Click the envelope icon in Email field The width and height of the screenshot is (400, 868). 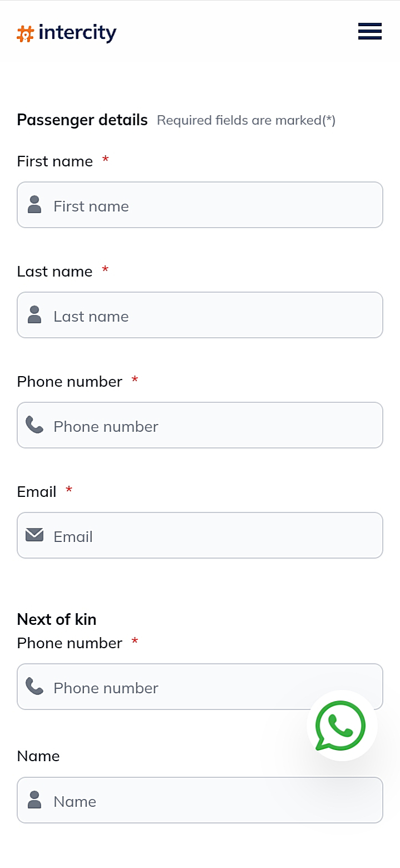tap(34, 535)
